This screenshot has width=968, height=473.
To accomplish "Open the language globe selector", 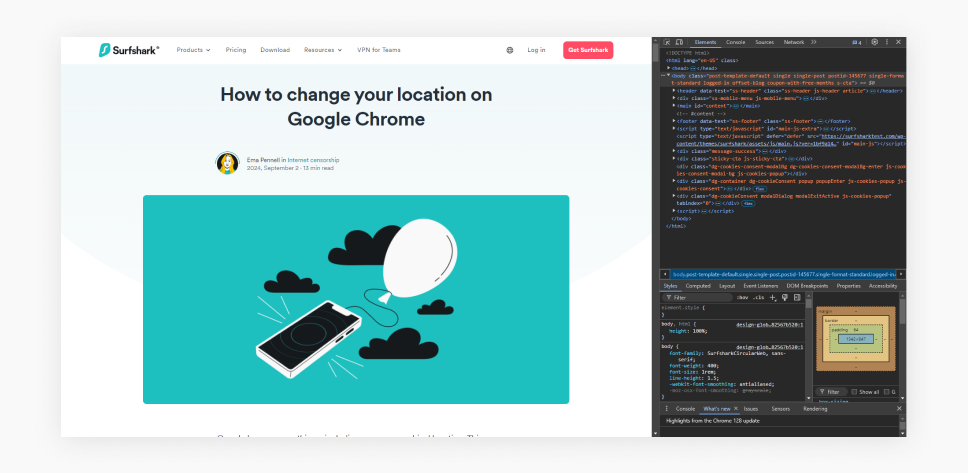I will coord(509,50).
